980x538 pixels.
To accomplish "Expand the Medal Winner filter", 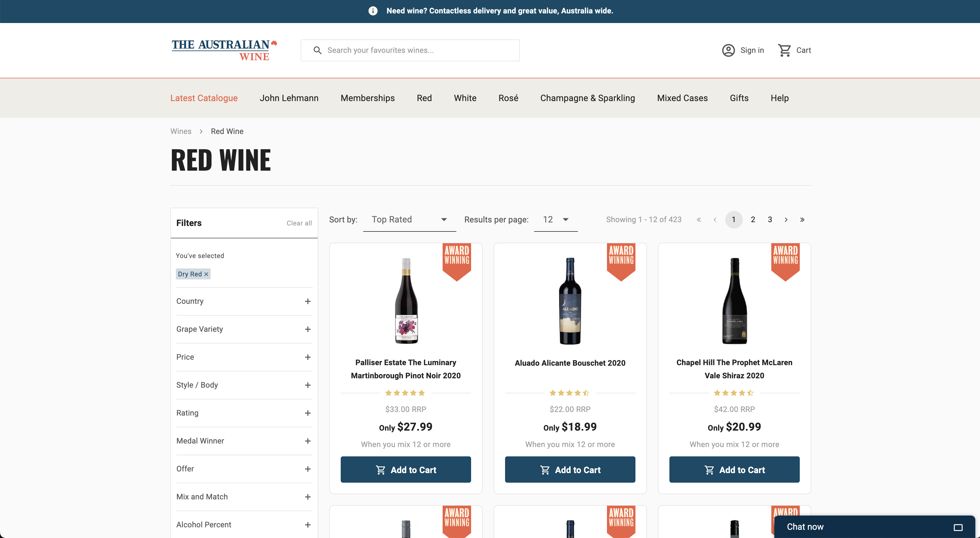I will (308, 441).
